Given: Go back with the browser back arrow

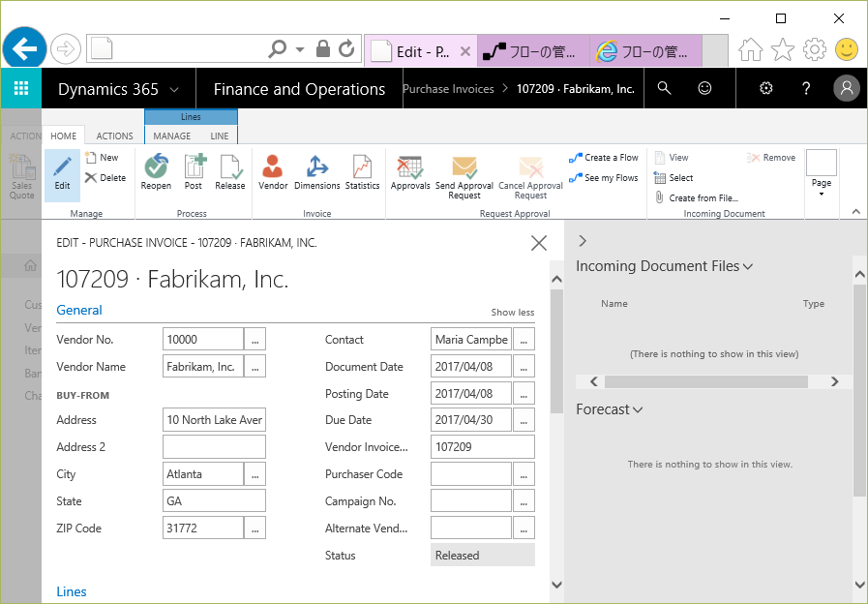Looking at the screenshot, I should 24,49.
